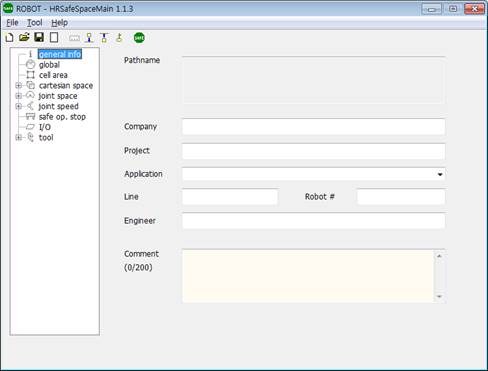The width and height of the screenshot is (488, 371).
Task: Save using the floppy disk icon
Action: (x=39, y=37)
